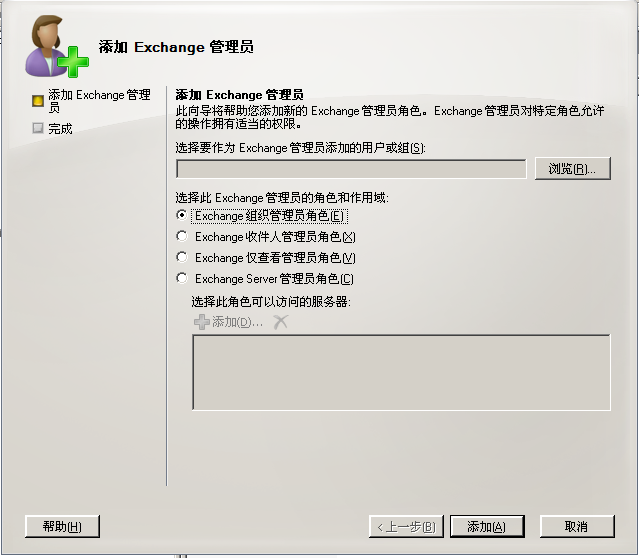This screenshot has height=558, width=639.
Task: Click the yellow step indicator icon
Action: [x=38, y=101]
